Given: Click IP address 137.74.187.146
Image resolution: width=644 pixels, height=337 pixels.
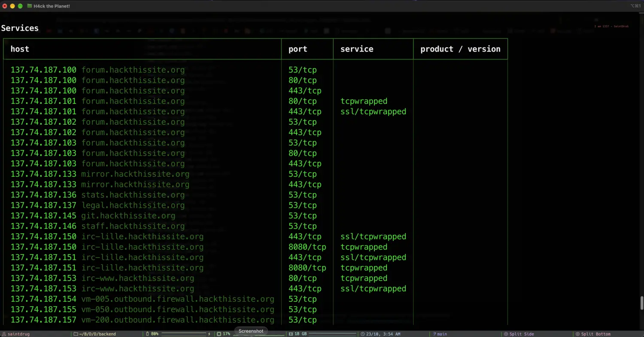Looking at the screenshot, I should point(43,226).
